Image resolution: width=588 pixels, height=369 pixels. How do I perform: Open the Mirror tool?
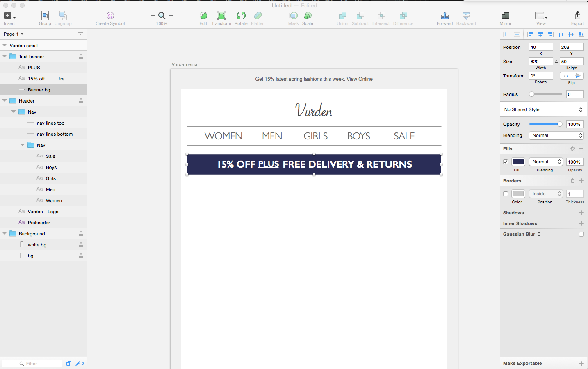(505, 16)
